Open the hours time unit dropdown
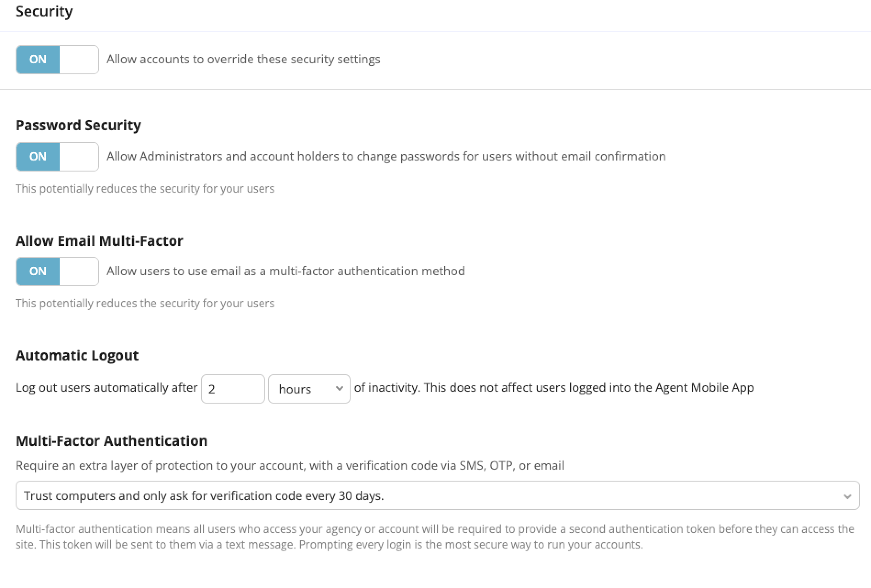 308,389
